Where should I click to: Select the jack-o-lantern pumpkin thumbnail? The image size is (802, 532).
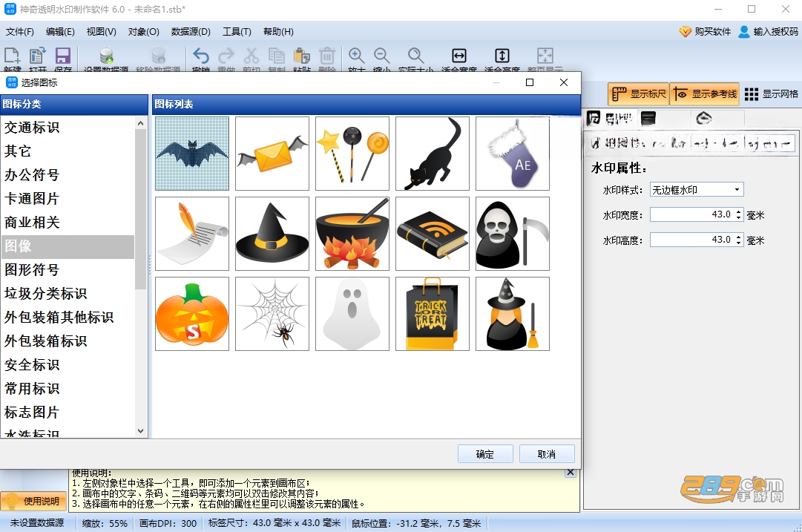click(x=192, y=314)
